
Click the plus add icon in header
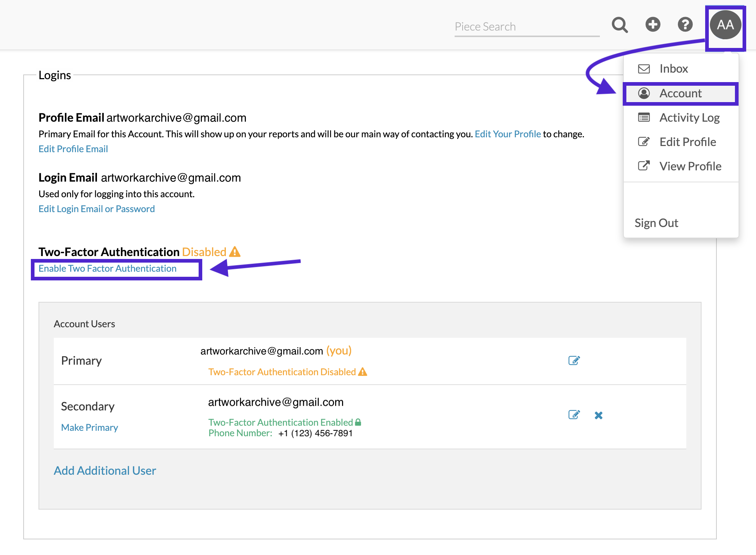653,25
